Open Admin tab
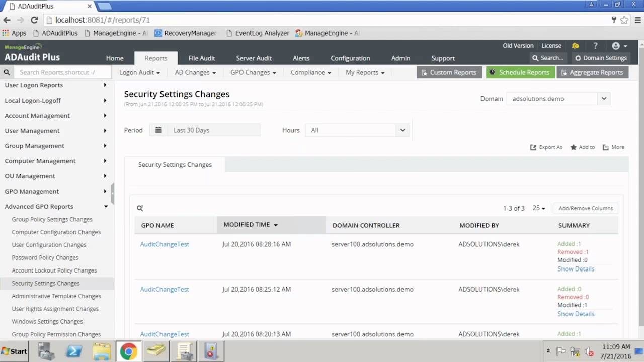Viewport: 644px width, 362px height. 401,58
